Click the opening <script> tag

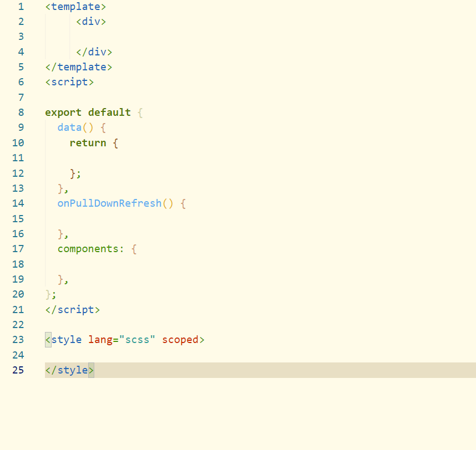(x=69, y=82)
